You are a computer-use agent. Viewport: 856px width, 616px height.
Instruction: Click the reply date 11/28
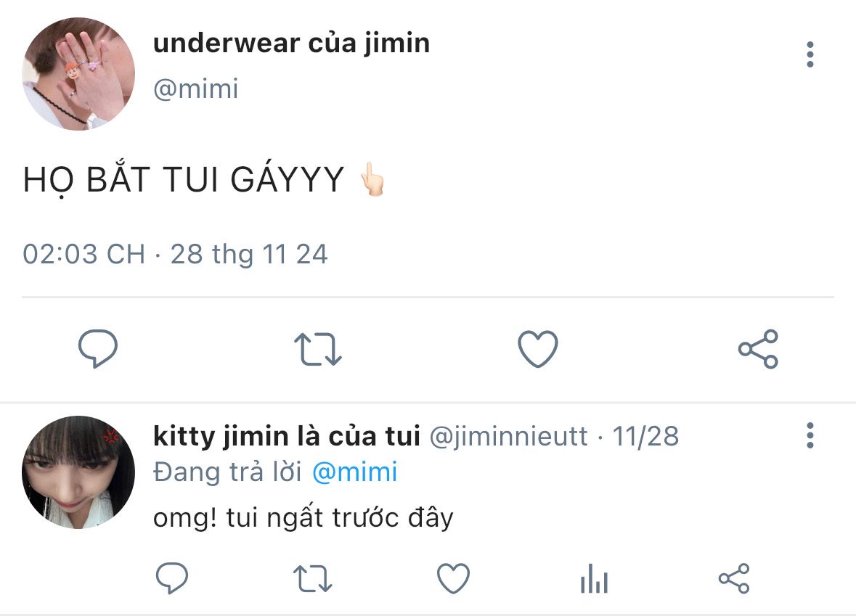(x=645, y=436)
